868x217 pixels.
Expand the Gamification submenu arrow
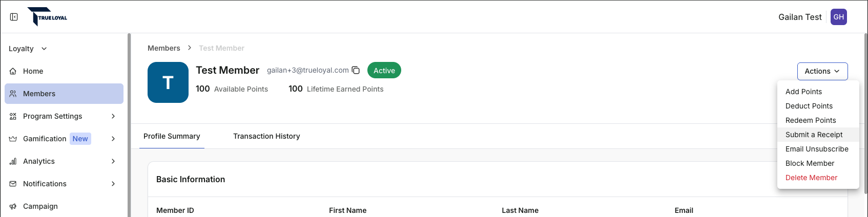(x=113, y=139)
